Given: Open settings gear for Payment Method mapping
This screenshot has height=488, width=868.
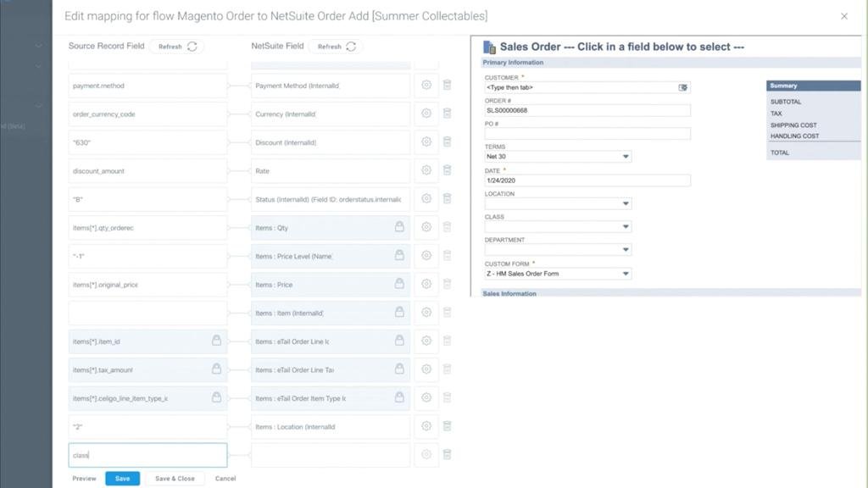Looking at the screenshot, I should click(x=426, y=86).
